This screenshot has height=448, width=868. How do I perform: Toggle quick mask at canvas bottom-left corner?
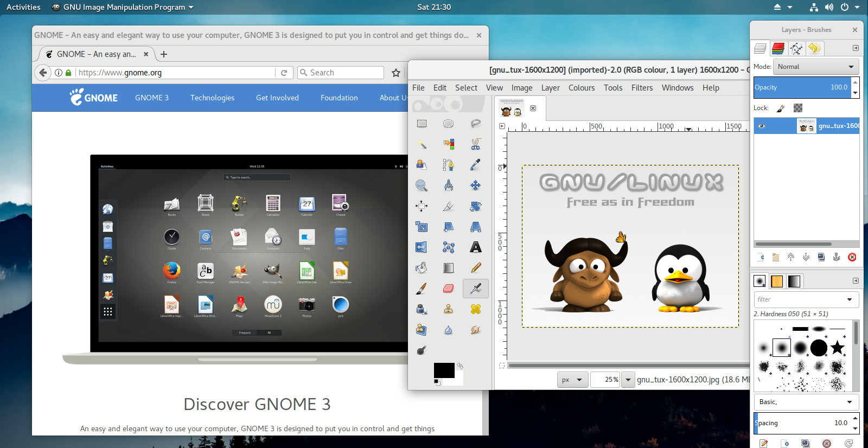[x=502, y=366]
